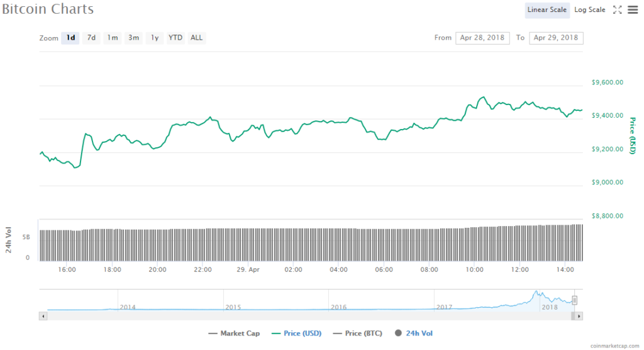Toggle Market Cap series in legend
The height and width of the screenshot is (350, 644).
point(234,333)
